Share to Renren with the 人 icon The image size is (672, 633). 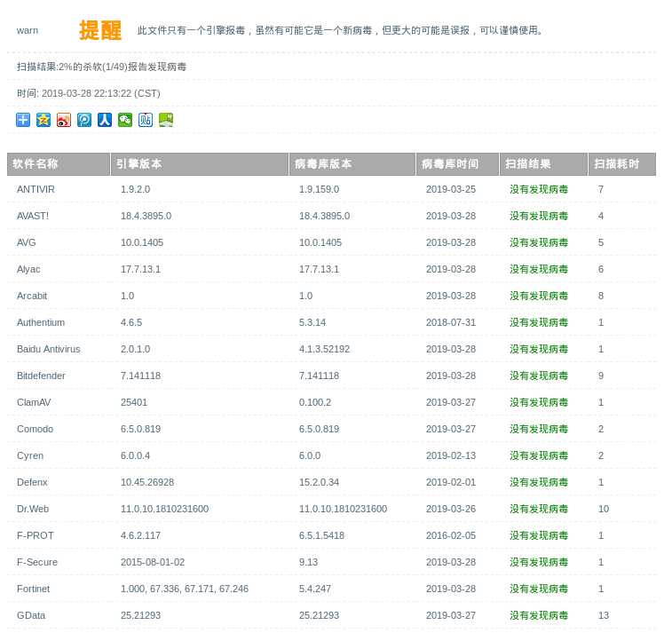point(105,120)
